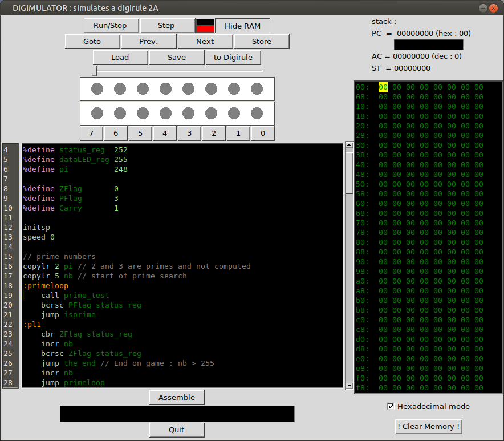Minimize the Digimulator window
Screen dimensions: 504x441
pyautogui.click(x=483, y=8)
